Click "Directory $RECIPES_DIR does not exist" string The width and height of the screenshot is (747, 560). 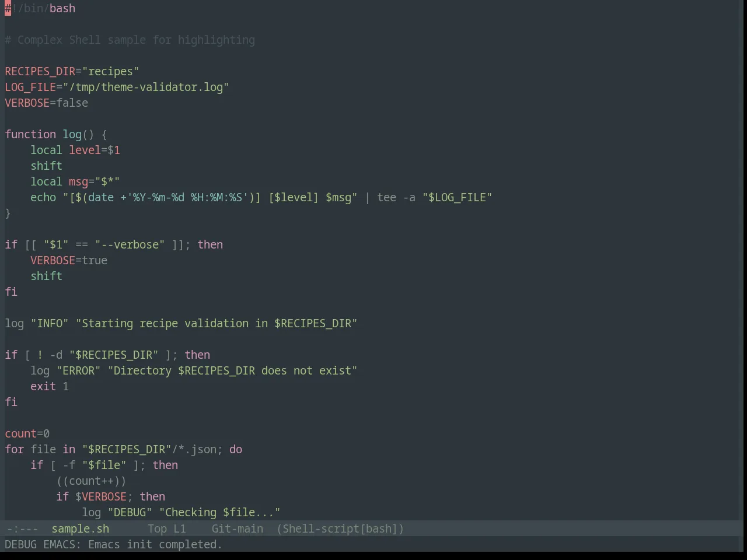click(x=232, y=370)
